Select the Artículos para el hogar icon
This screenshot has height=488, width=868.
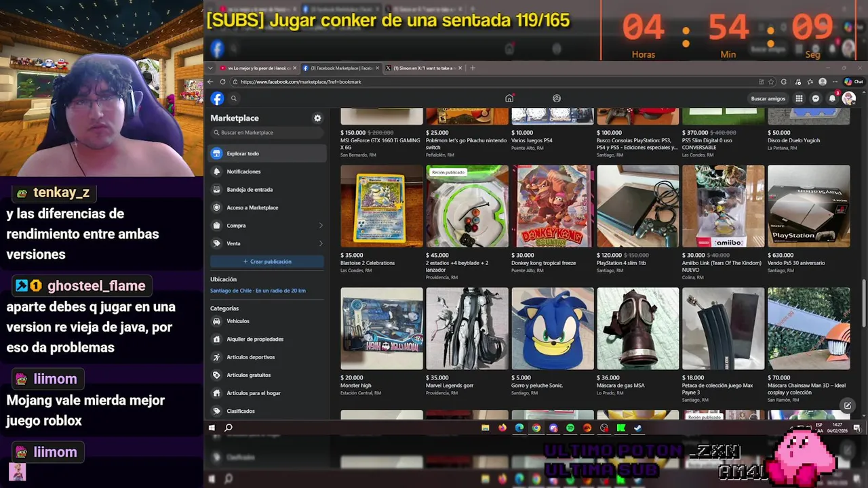(x=216, y=393)
